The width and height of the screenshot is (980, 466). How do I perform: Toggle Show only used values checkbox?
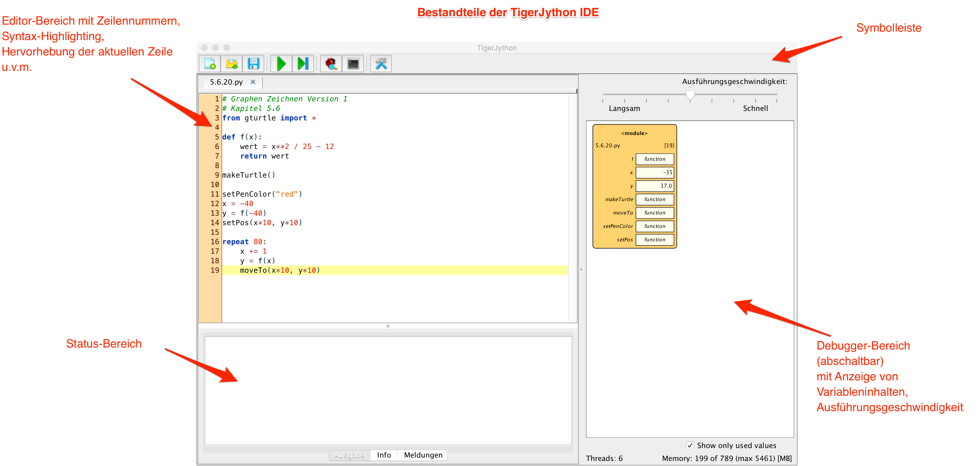point(690,445)
